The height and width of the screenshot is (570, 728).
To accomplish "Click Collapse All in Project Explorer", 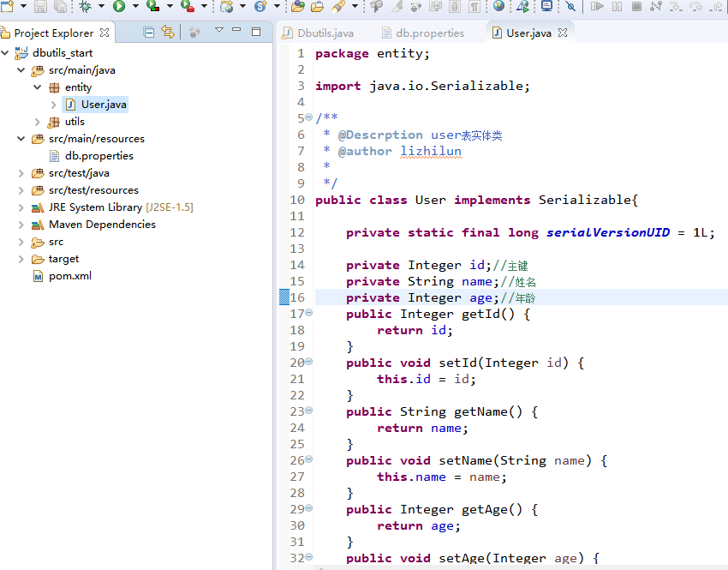I will click(149, 33).
